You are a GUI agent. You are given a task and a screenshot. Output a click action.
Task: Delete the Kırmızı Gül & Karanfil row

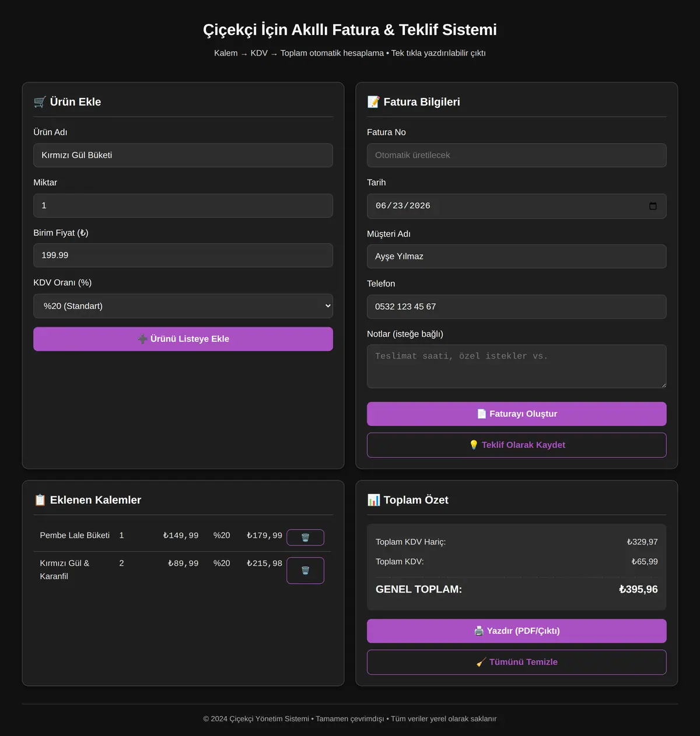pos(305,570)
